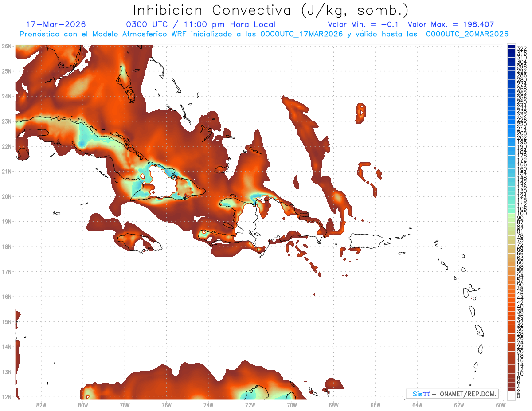Viewport: 532px width, 411px height.
Task: Click the "Valor Min. = -0.1" text
Action: (363, 24)
